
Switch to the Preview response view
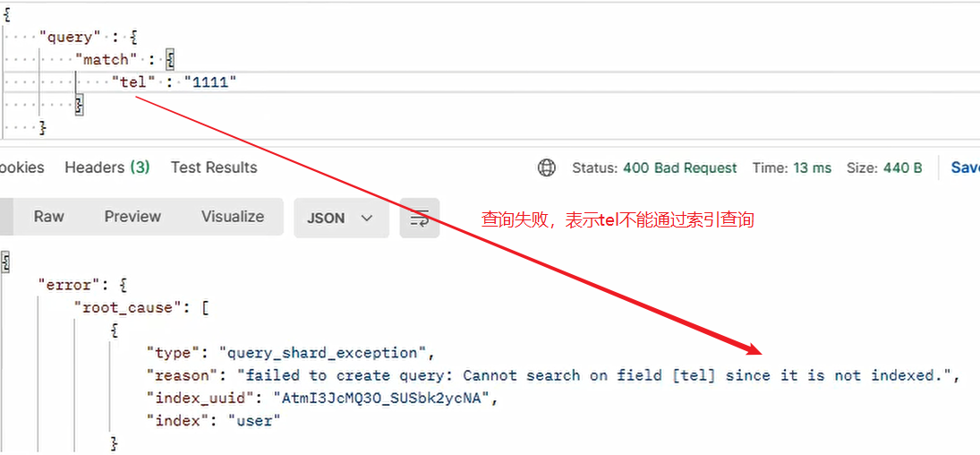[x=132, y=217]
